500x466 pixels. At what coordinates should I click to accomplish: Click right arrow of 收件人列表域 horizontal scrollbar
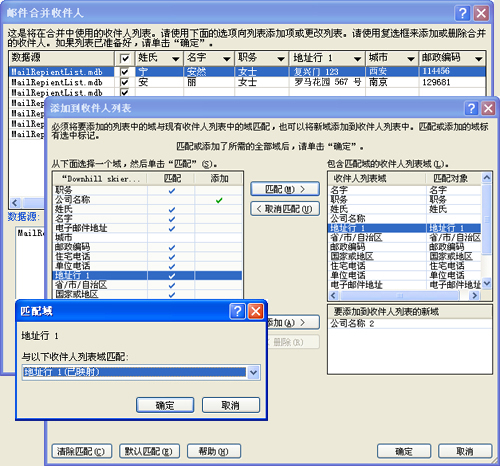[x=475, y=295]
